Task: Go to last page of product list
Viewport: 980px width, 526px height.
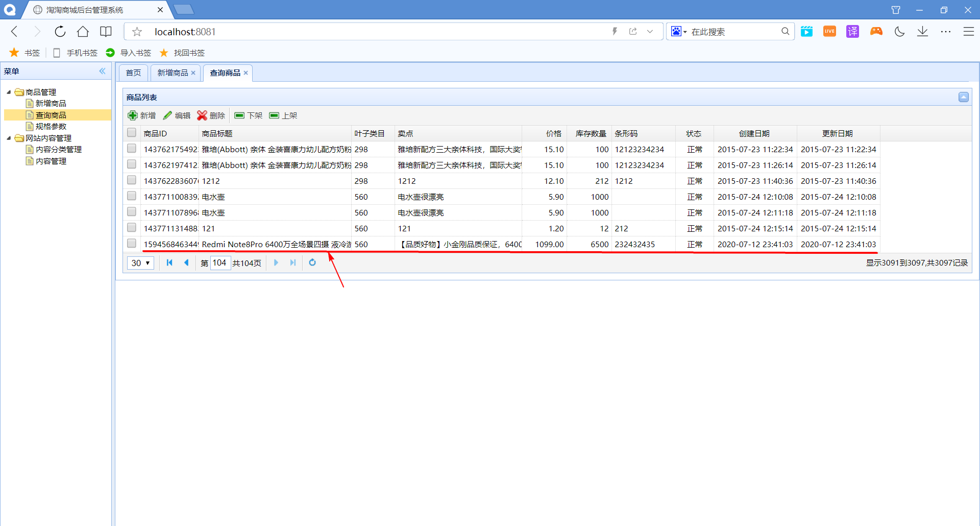Action: (293, 262)
